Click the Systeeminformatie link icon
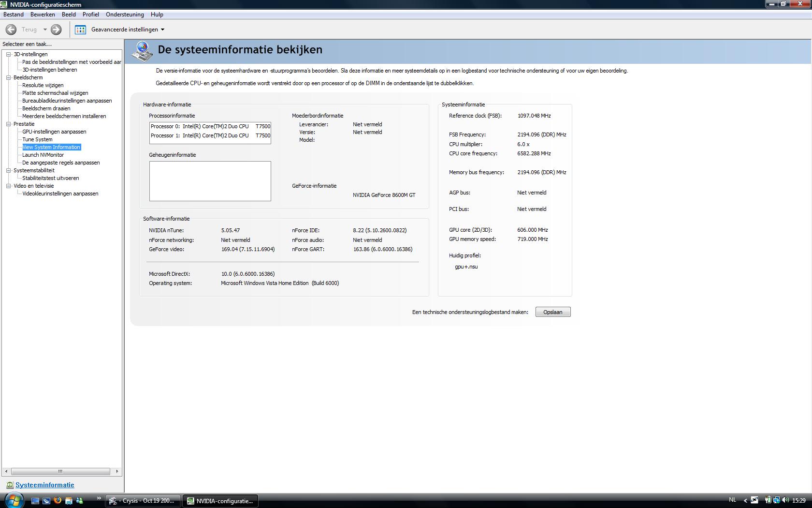The image size is (812, 508). point(10,485)
